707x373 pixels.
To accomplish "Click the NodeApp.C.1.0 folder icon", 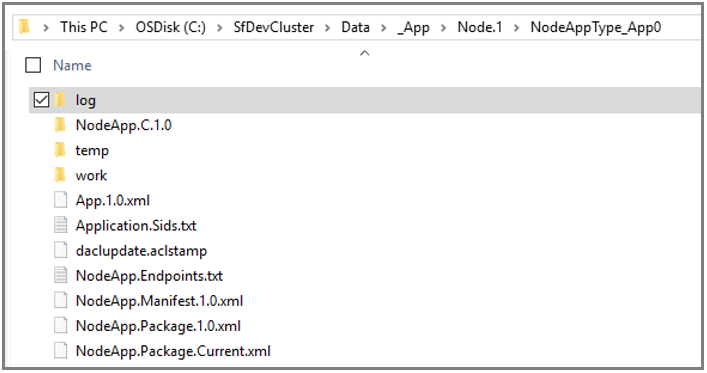I will 60,125.
